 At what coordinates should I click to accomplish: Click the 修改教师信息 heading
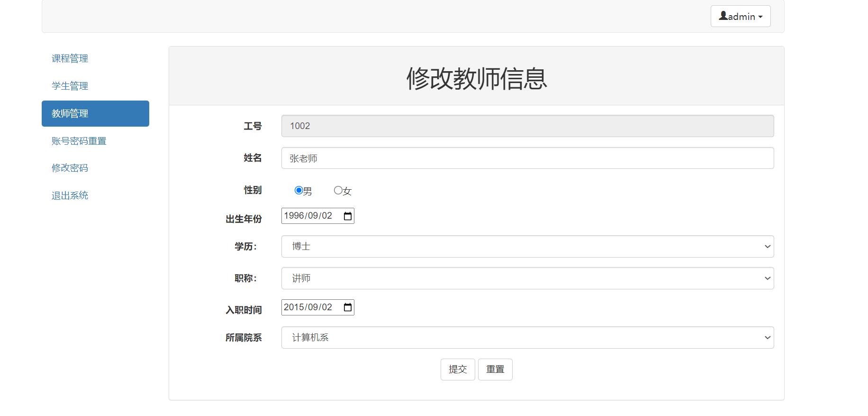point(477,78)
